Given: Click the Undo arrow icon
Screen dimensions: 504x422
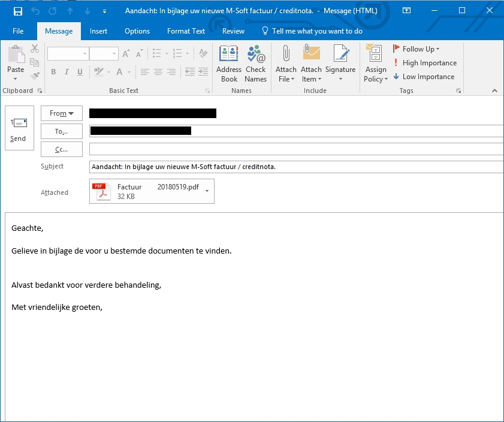Looking at the screenshot, I should (x=35, y=11).
